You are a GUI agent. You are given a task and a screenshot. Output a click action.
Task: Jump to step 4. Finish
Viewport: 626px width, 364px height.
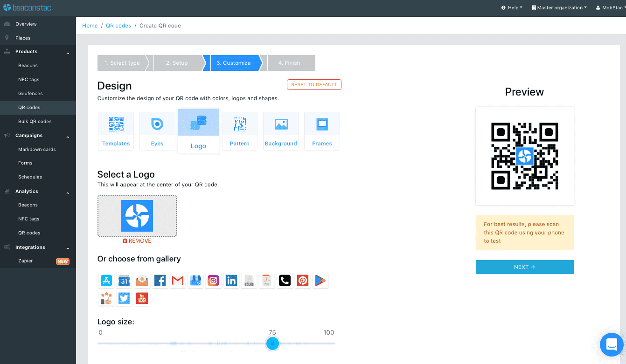click(289, 63)
